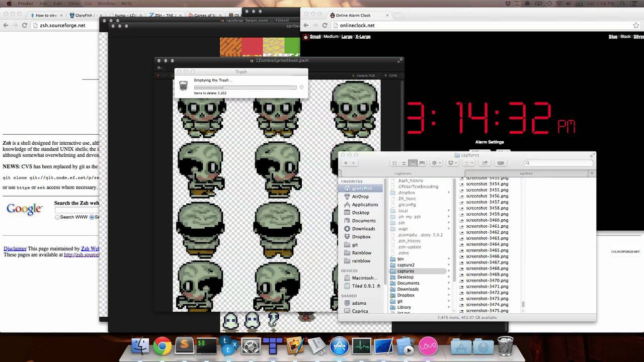Select screenshot-3460.png in file list
Screen dimensions: 644x362
coord(487,220)
